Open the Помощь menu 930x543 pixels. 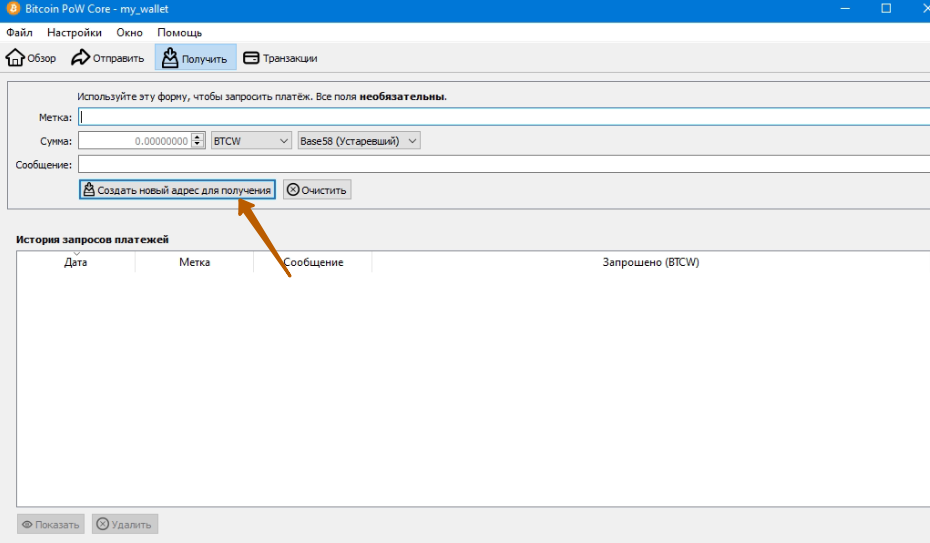click(x=179, y=33)
